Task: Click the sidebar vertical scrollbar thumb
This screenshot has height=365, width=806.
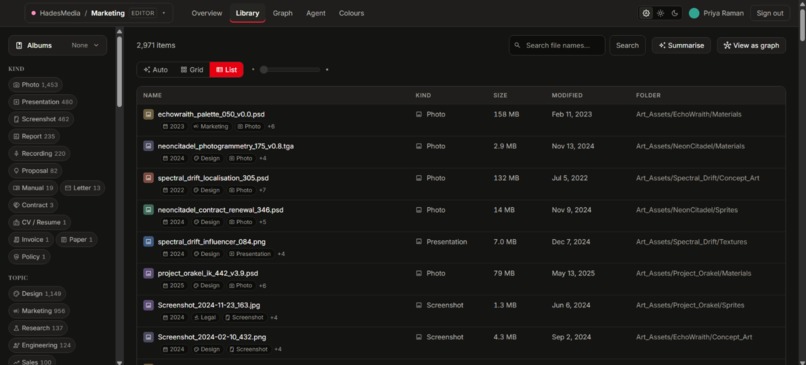Action: click(x=119, y=71)
